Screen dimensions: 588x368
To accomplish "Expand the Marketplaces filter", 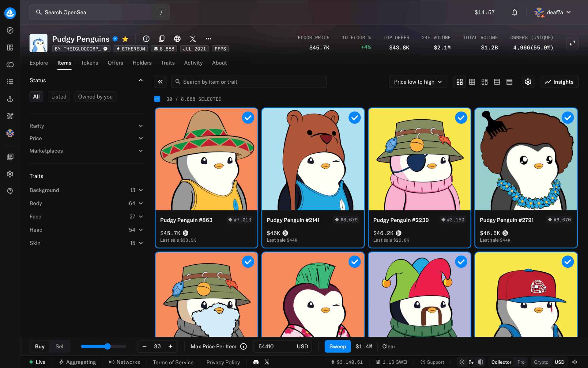I will (87, 151).
